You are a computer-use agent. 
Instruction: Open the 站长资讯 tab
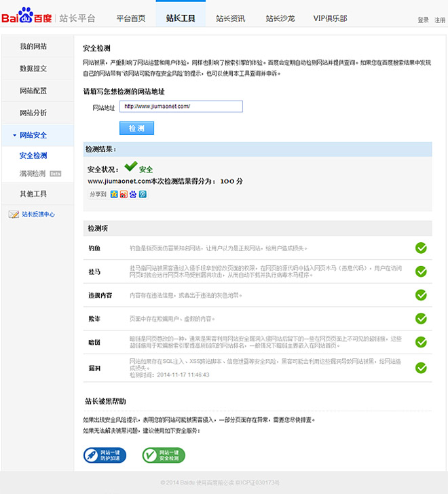click(230, 18)
